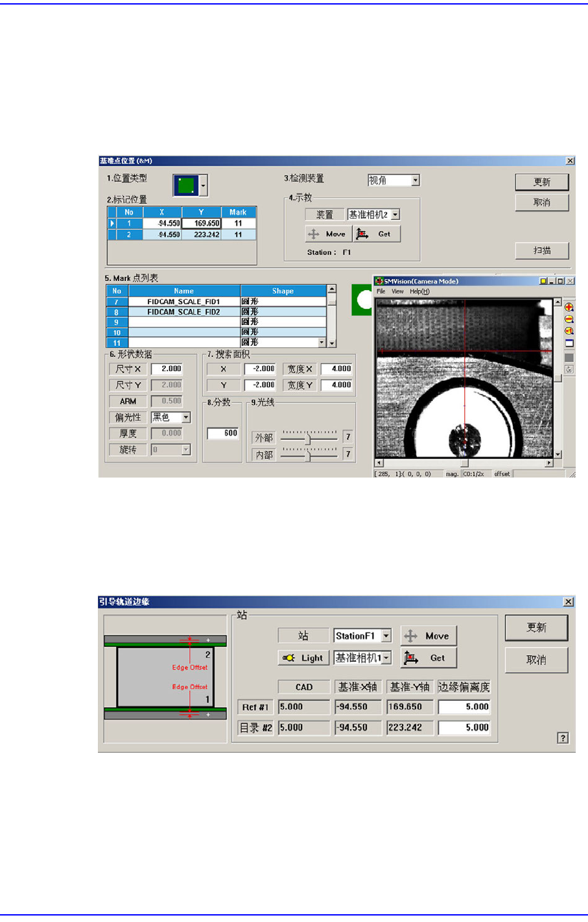
Task: Click the zoom-out magnifier in SMVision toolbar
Action: pyautogui.click(x=569, y=319)
